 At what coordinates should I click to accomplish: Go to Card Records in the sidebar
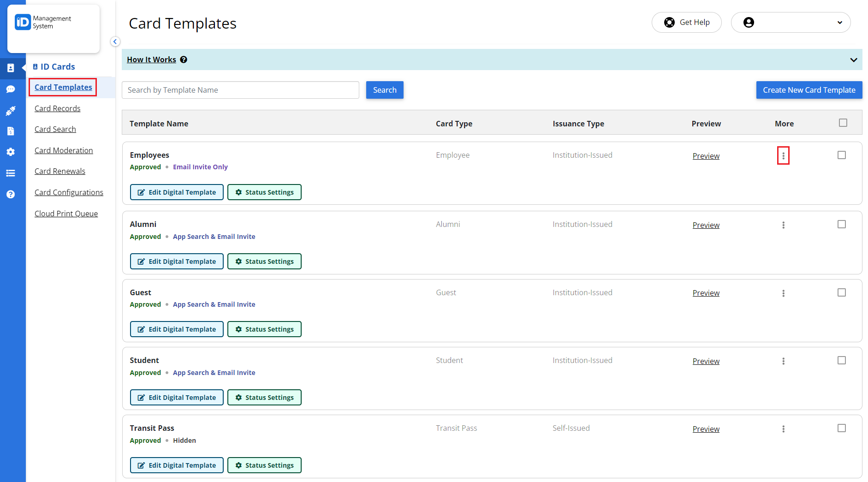coord(58,108)
